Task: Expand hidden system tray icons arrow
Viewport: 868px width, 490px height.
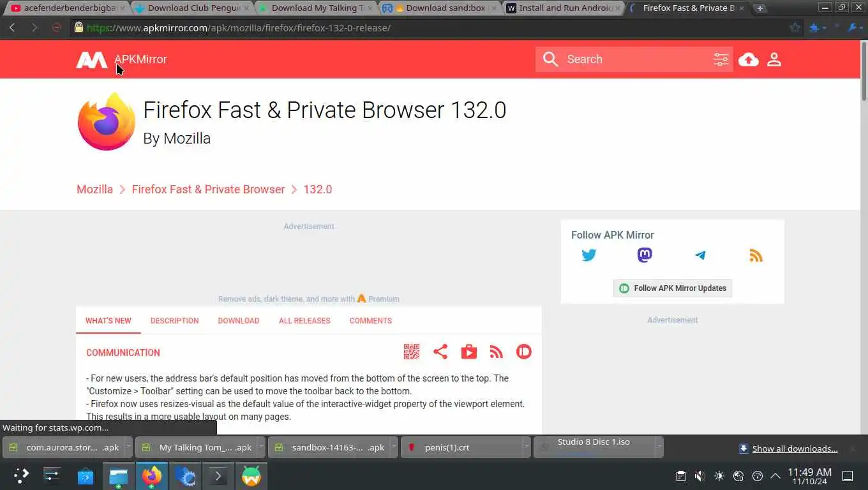Action: [775, 476]
